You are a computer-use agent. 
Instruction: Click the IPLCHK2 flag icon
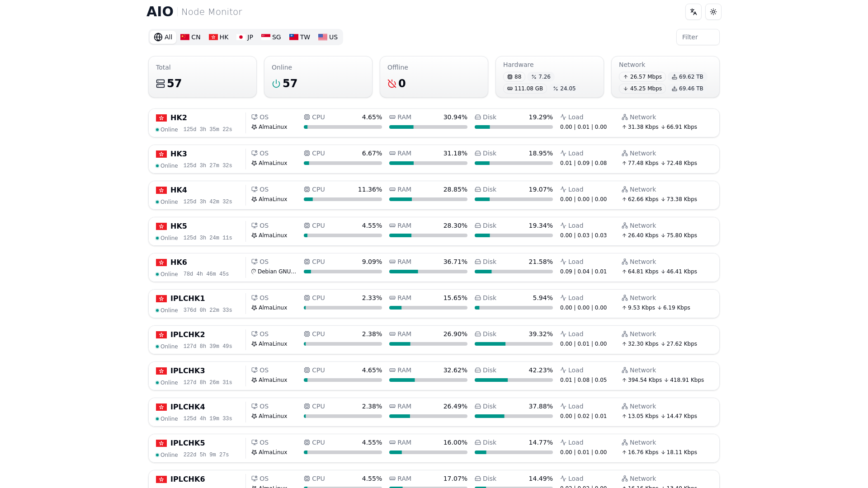[161, 335]
